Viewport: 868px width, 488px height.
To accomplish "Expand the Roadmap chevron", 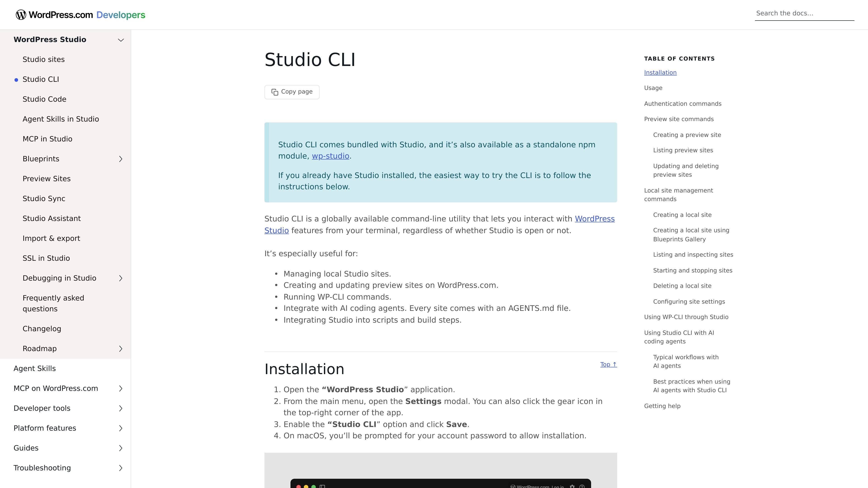I will coord(121,349).
